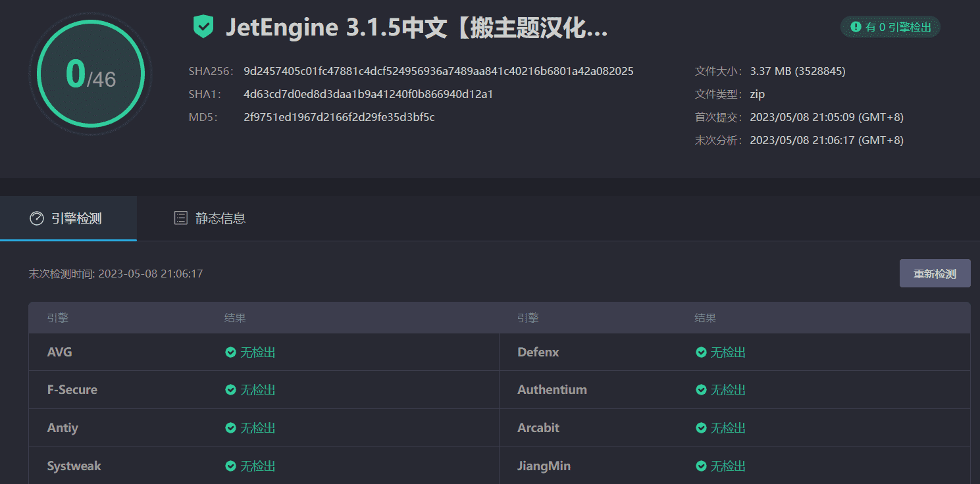Click the right 引擎 column header
This screenshot has height=484, width=980.
point(528,318)
